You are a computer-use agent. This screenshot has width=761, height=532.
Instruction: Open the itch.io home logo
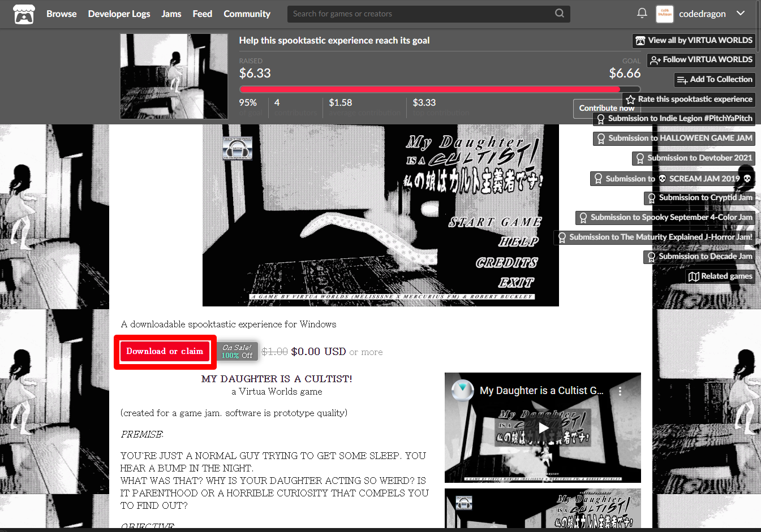(24, 14)
